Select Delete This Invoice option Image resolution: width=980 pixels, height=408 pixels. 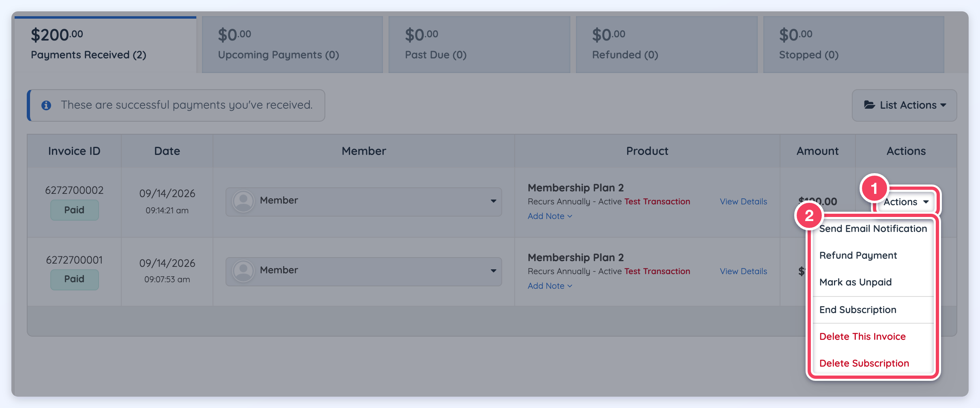point(873,337)
